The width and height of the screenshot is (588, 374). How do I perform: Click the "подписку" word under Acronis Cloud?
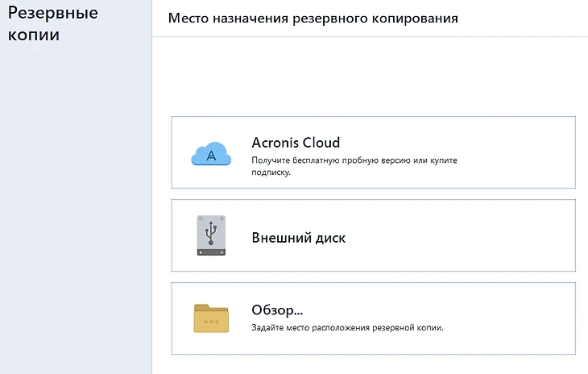pyautogui.click(x=270, y=172)
